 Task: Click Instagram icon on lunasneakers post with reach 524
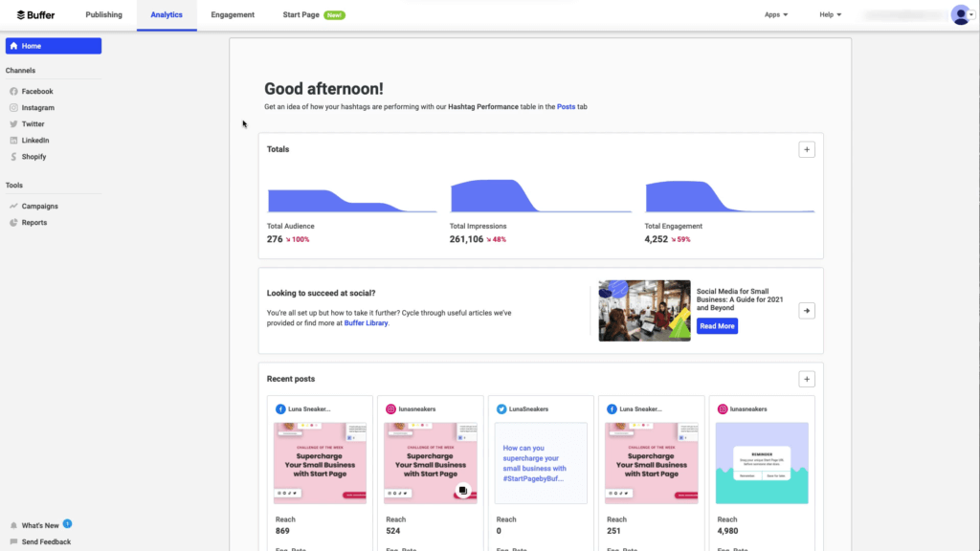[390, 409]
